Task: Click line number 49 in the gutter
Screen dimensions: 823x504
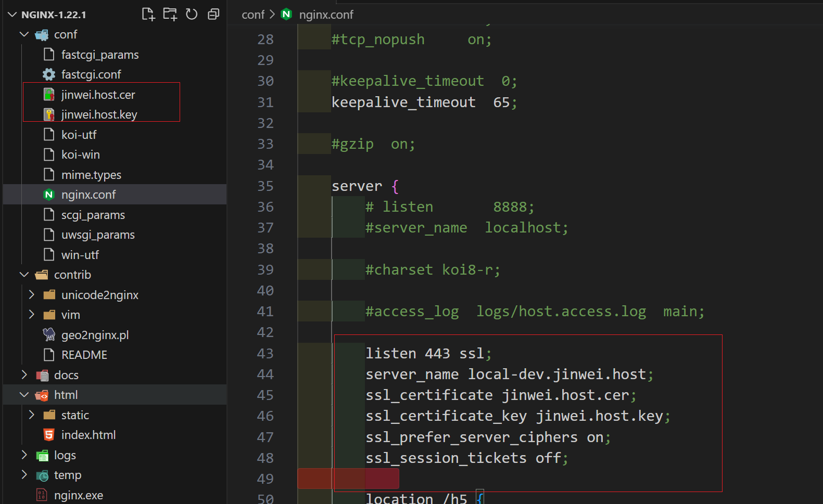Action: [265, 479]
